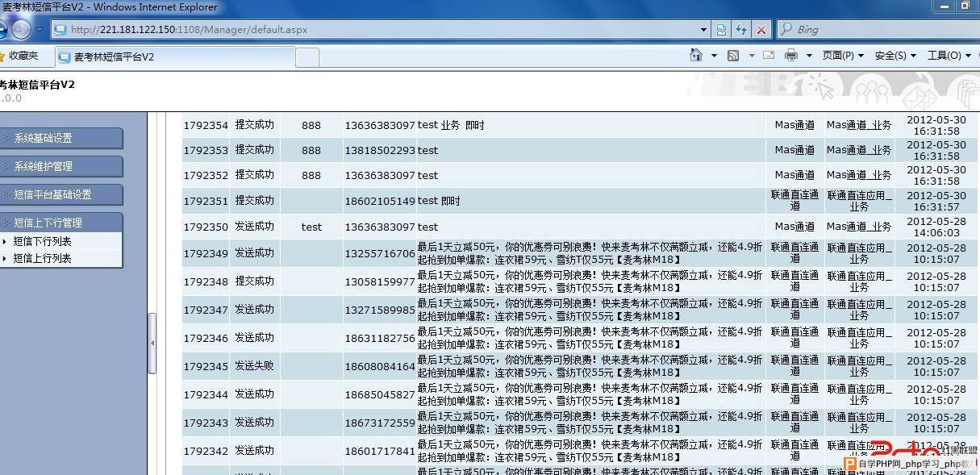Screen dimensions: 980x475
Task: Expand the 系统基础设置 sidebar section
Action: click(x=60, y=138)
